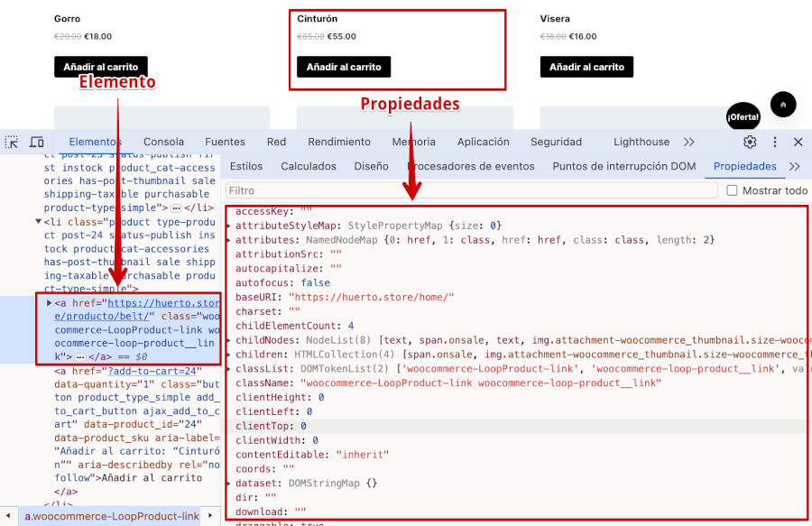
Task: Open Puntos de interrupción DOM tab
Action: (x=624, y=166)
